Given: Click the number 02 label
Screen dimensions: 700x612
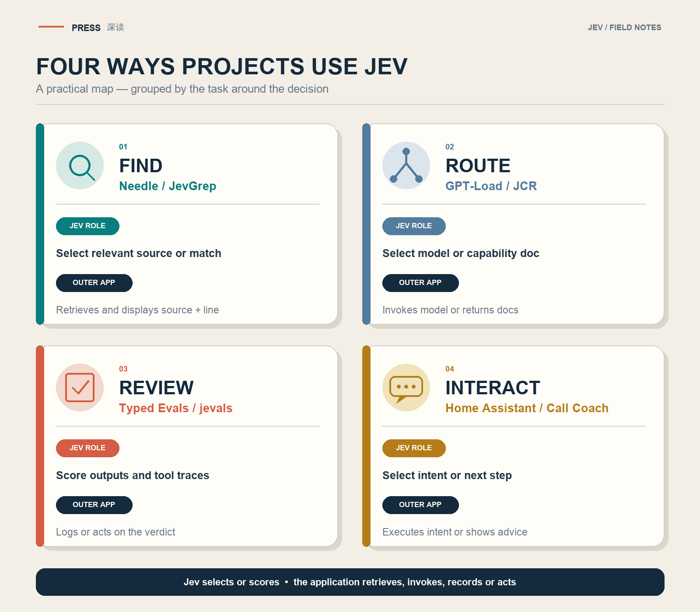Looking at the screenshot, I should pos(449,147).
